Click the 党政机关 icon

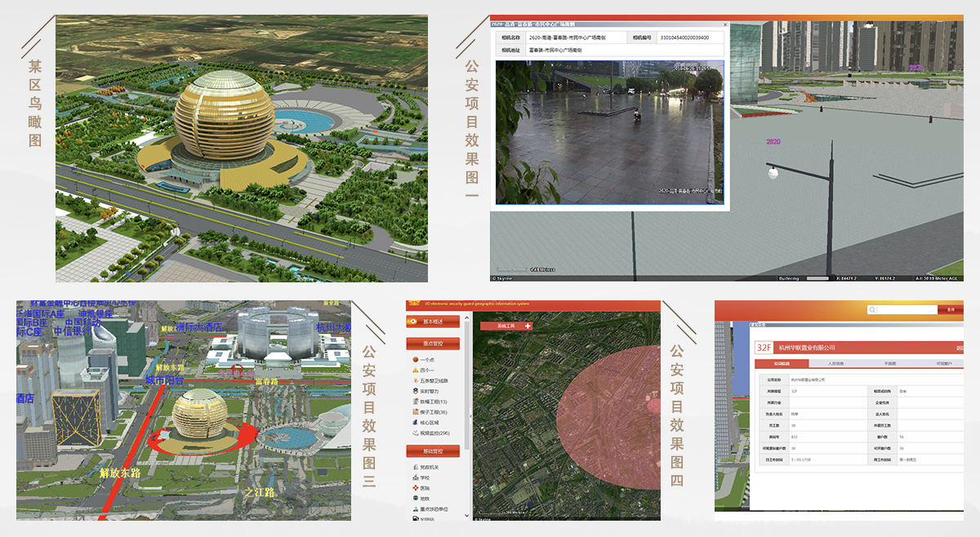coord(415,467)
